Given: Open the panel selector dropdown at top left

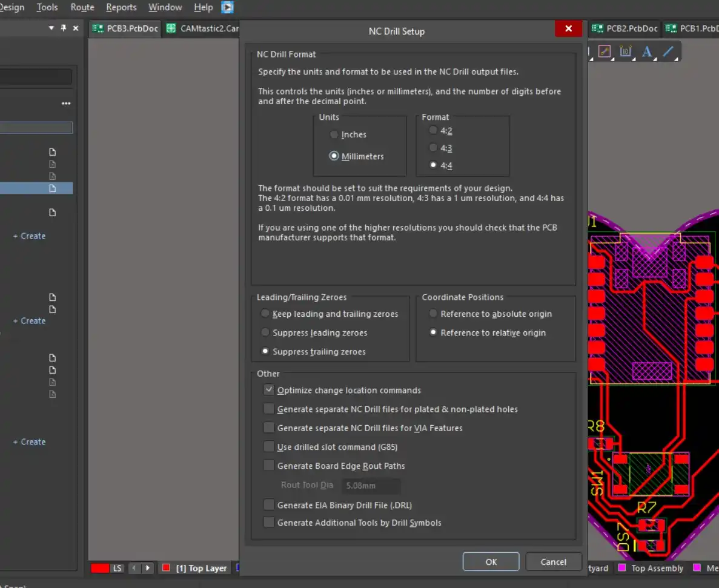Looking at the screenshot, I should click(51, 28).
